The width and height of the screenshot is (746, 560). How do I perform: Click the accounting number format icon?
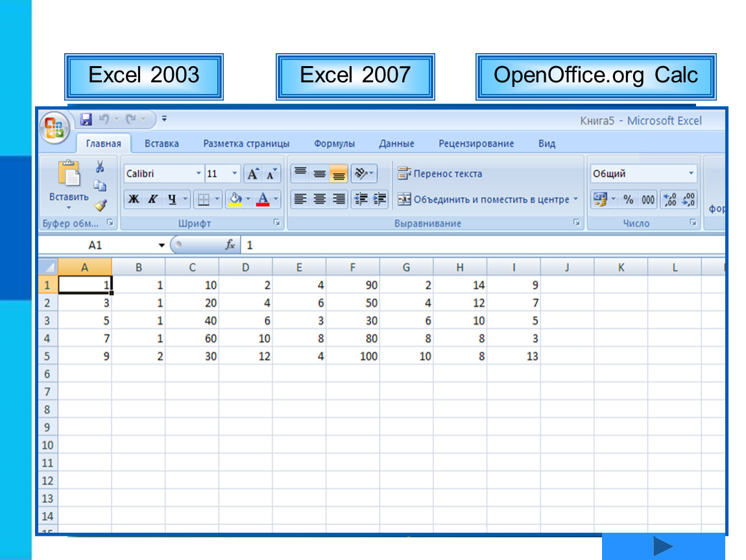pyautogui.click(x=601, y=199)
